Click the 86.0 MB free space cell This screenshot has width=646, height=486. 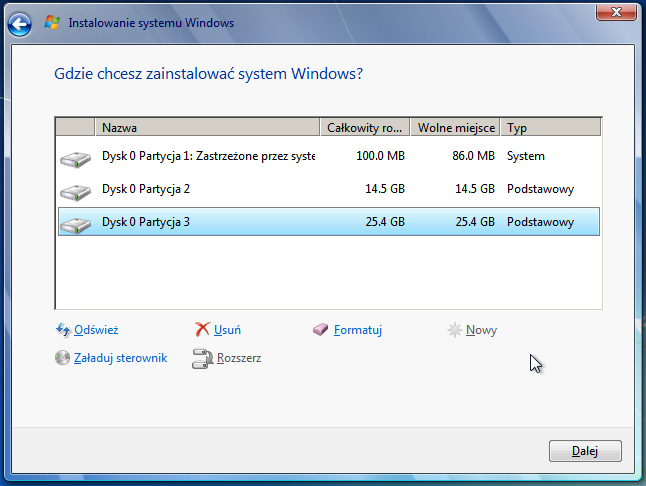click(x=473, y=156)
